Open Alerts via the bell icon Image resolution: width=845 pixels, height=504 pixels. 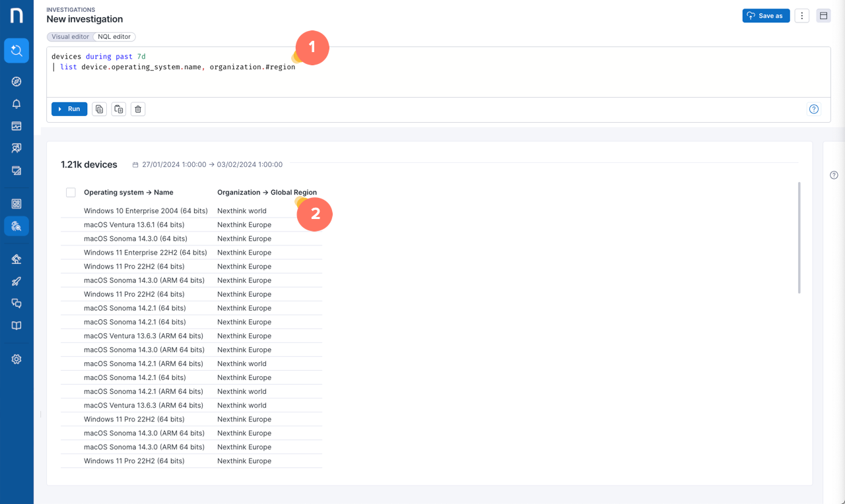(x=16, y=104)
